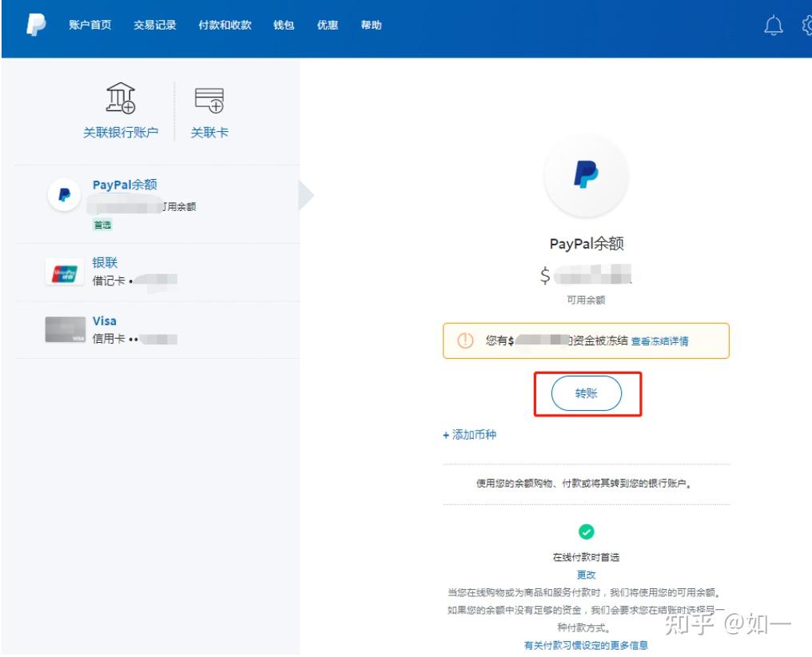Open 帮助 in the top menu
Image resolution: width=812 pixels, height=657 pixels.
click(x=372, y=25)
